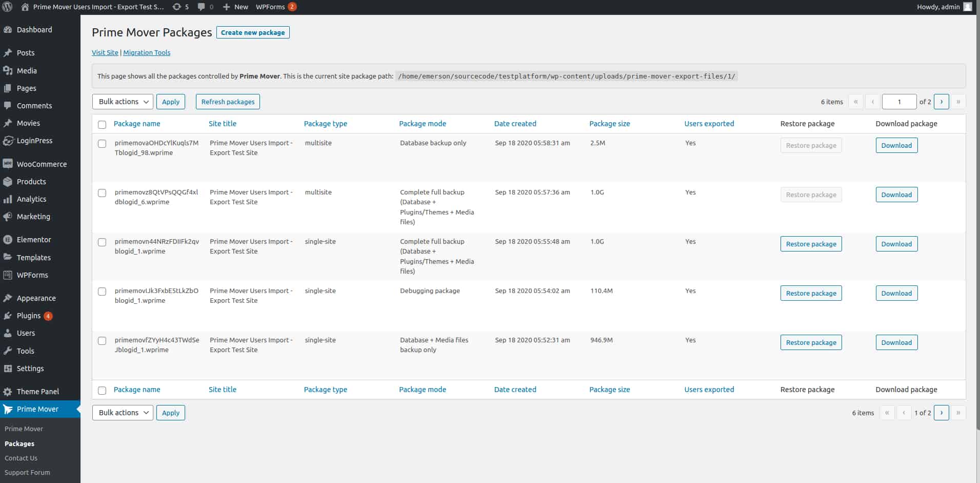Open comments bubble icon in admin bar
The image size is (980, 483).
(201, 7)
